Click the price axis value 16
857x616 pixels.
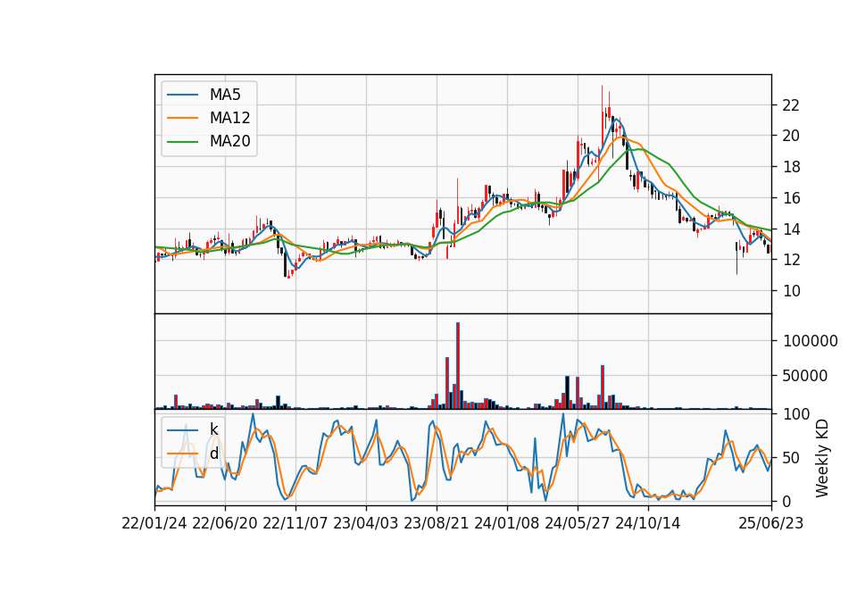(x=792, y=198)
